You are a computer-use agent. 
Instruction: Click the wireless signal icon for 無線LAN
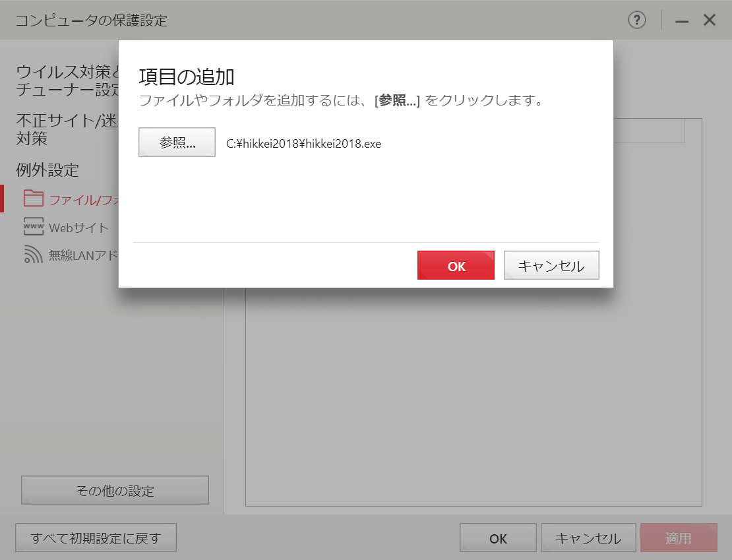(x=33, y=255)
